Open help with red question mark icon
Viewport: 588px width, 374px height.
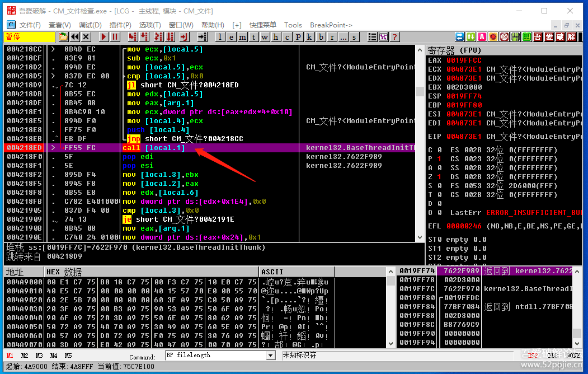[x=394, y=37]
